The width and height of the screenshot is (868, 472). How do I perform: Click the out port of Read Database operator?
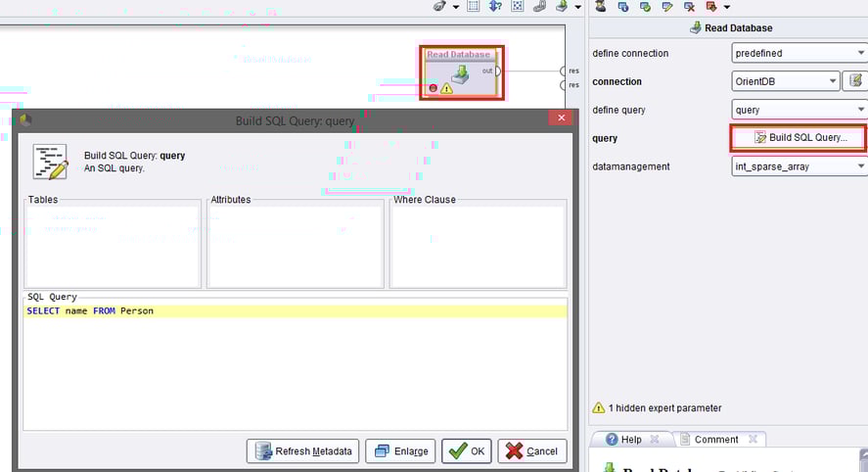tap(497, 71)
